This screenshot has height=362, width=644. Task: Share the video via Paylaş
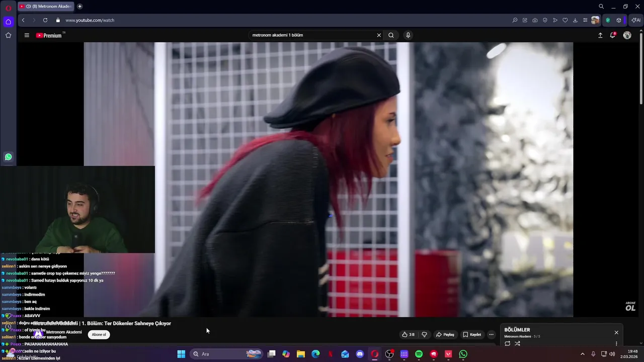[x=445, y=334]
